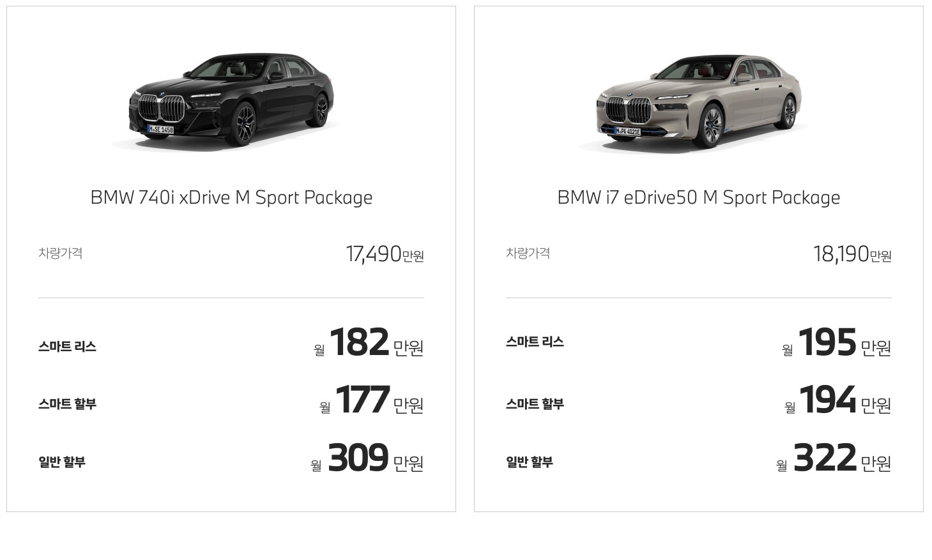Click the monthly 177 만원 installment amount

pyautogui.click(x=372, y=400)
